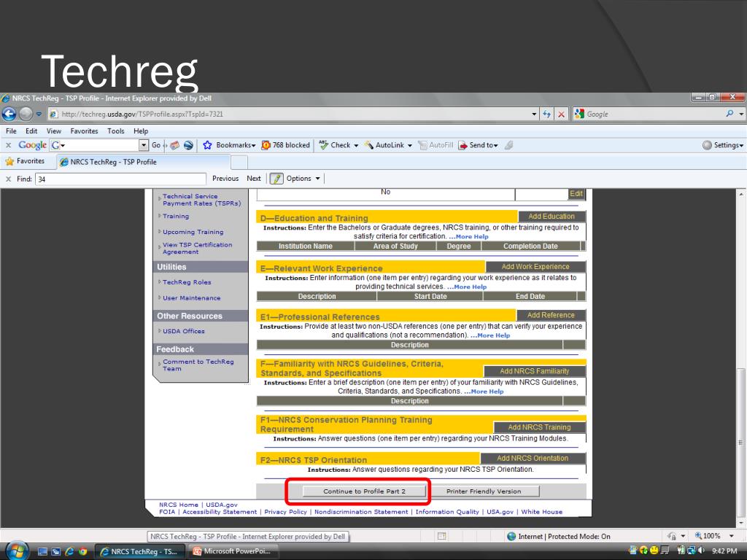Click the 768 blocked popup blocker icon

coord(266,145)
